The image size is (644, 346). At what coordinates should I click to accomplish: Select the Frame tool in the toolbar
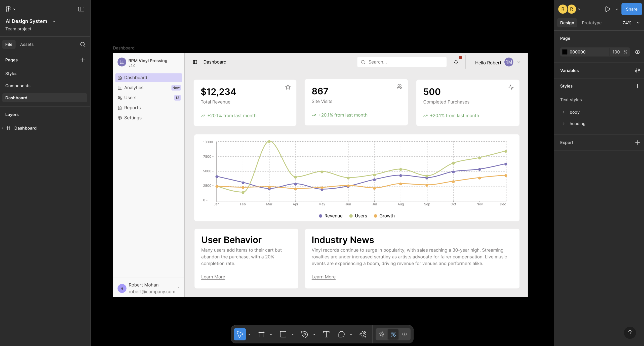tap(261, 334)
